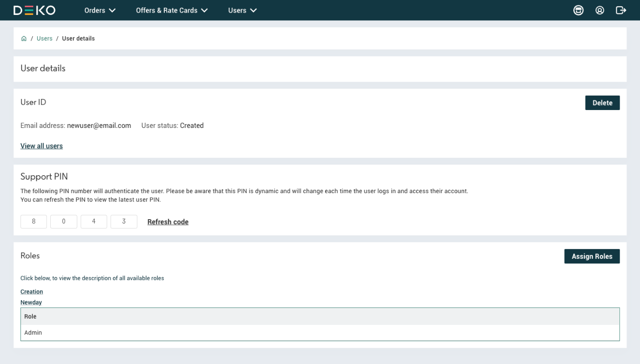Go to home via breadcrumb house icon
The width and height of the screenshot is (640, 364).
[24, 39]
